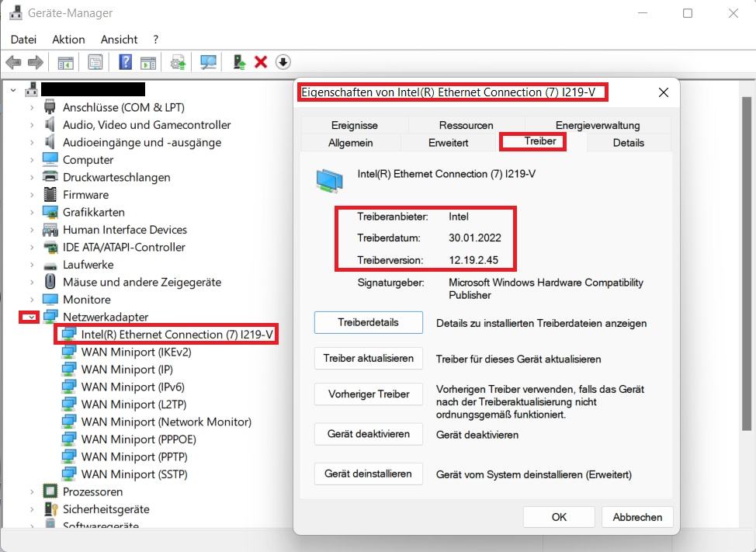Switch to the Ereignisse tab
The height and width of the screenshot is (552, 756).
point(355,125)
